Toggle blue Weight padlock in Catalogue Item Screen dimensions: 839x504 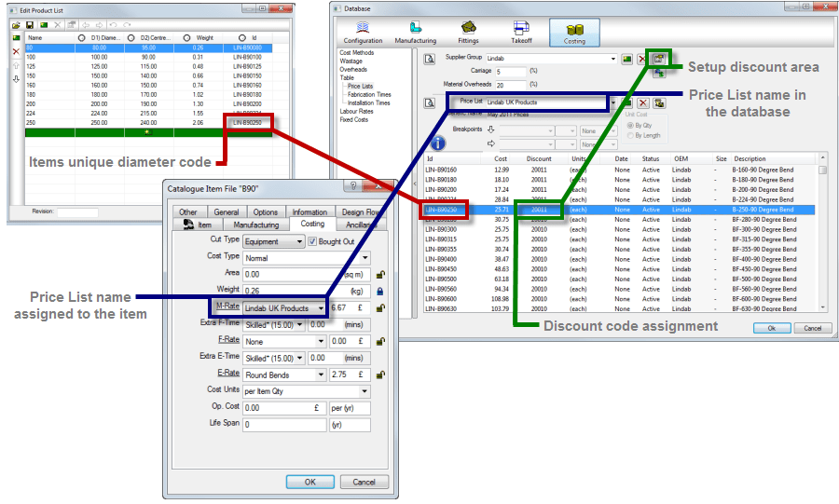(380, 292)
